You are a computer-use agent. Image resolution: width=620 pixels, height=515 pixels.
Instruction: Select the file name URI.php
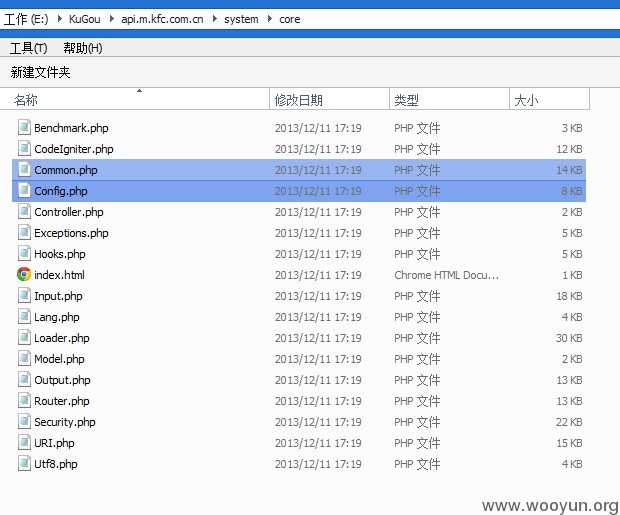54,442
